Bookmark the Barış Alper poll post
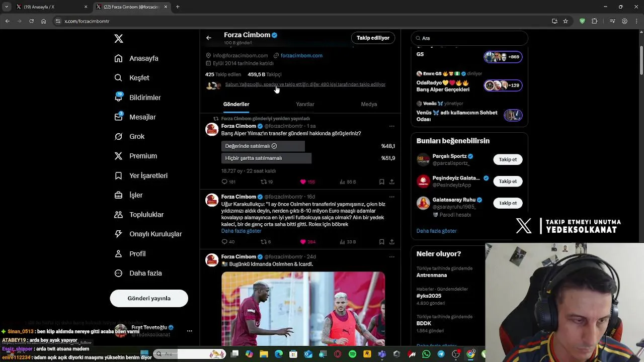This screenshot has height=362, width=644. click(382, 182)
